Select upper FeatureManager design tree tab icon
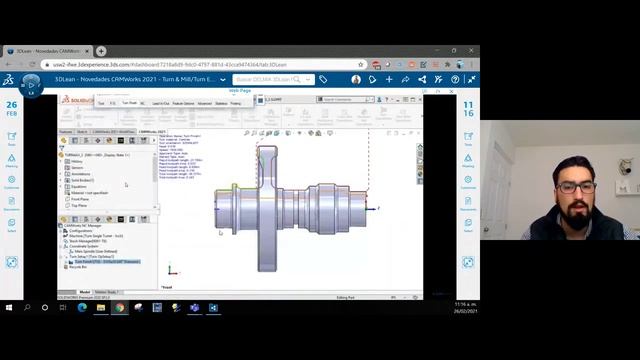Image resolution: width=640 pixels, height=360 pixels. click(64, 140)
